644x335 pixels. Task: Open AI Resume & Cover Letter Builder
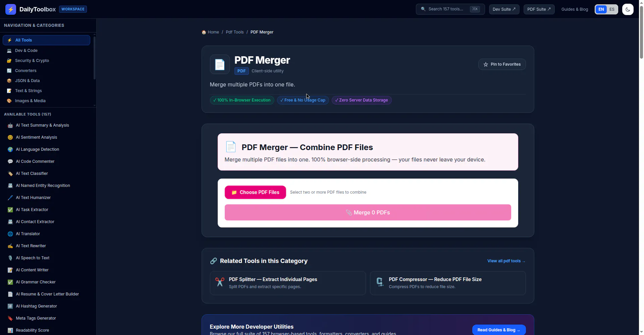(x=47, y=294)
